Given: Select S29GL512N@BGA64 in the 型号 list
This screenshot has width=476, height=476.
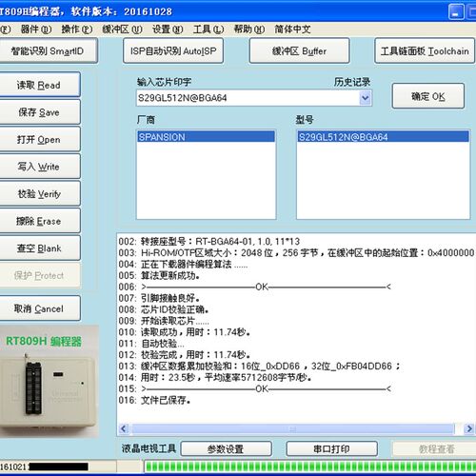Looking at the screenshot, I should tap(383, 137).
